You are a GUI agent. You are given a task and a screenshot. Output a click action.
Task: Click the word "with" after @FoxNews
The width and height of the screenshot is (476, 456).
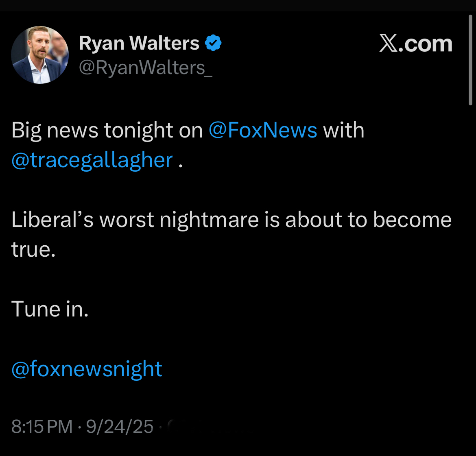343,131
